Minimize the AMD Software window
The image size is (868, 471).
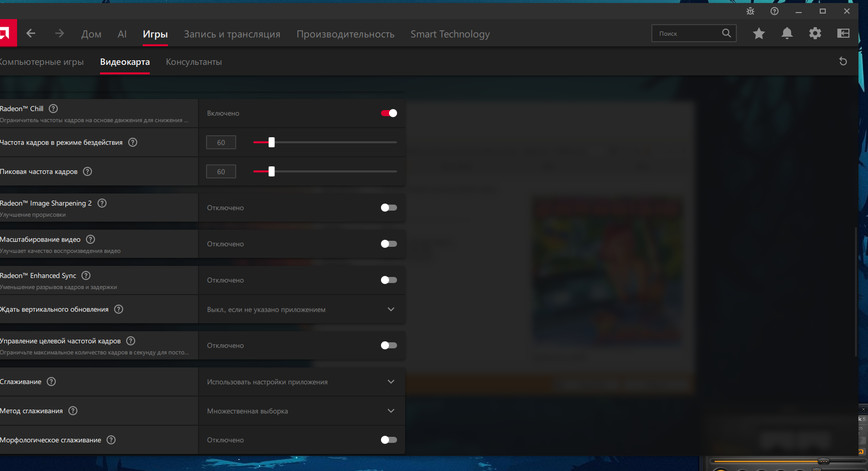799,11
